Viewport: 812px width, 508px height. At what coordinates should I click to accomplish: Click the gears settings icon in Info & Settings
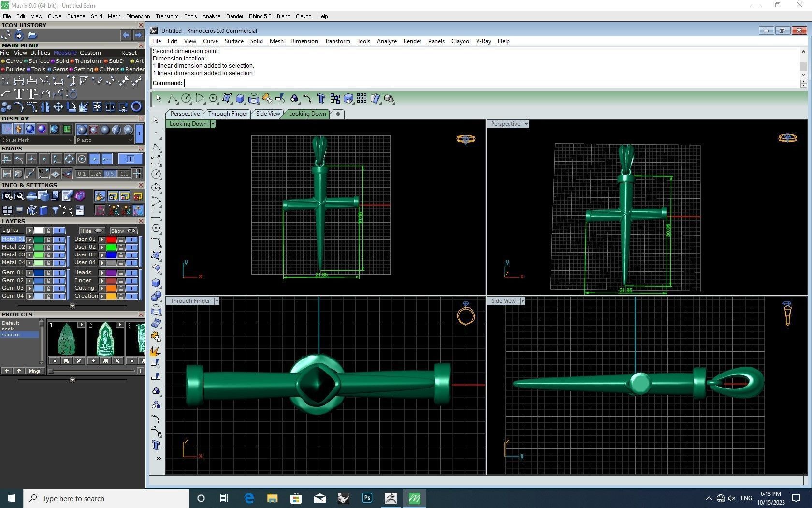[x=7, y=196]
